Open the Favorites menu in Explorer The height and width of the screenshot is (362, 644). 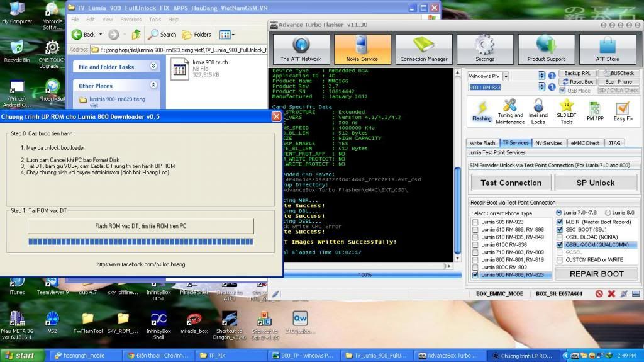[131, 20]
